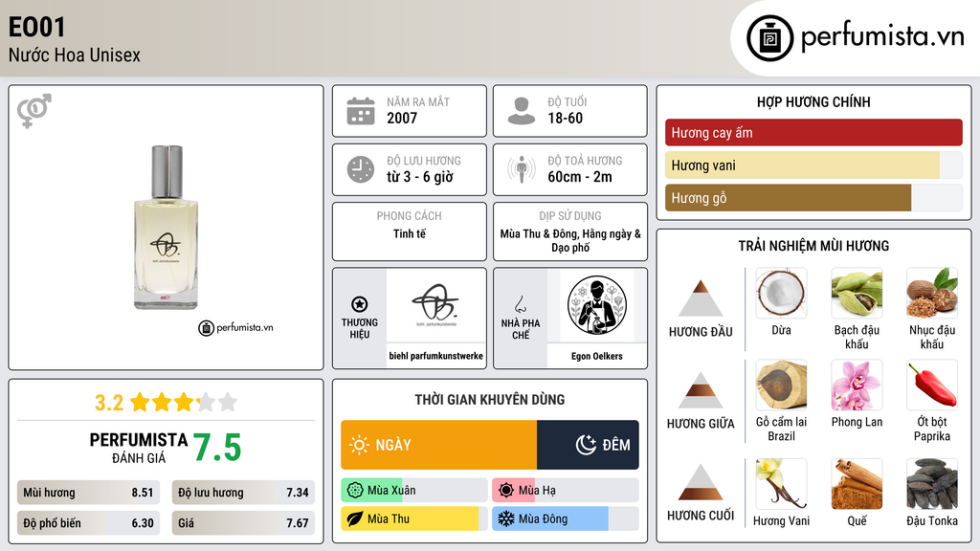Click the Mùa Thu season bar

tap(413, 518)
